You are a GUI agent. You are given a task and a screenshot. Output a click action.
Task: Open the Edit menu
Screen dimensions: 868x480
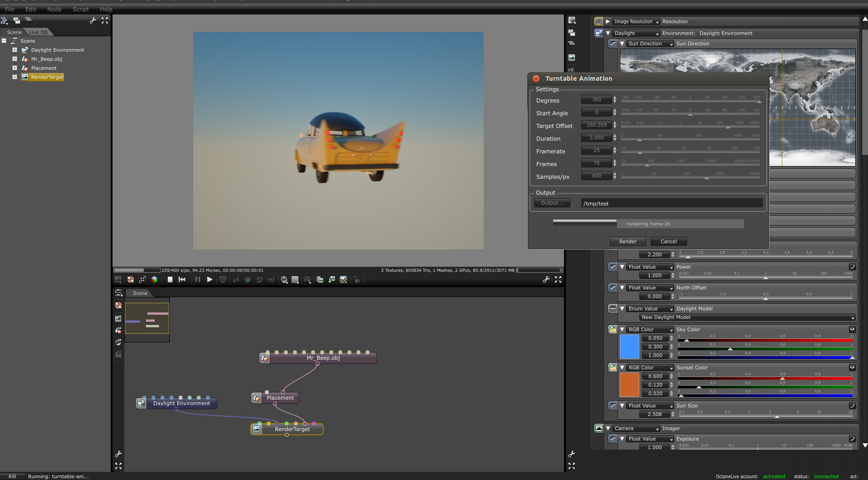(x=31, y=9)
